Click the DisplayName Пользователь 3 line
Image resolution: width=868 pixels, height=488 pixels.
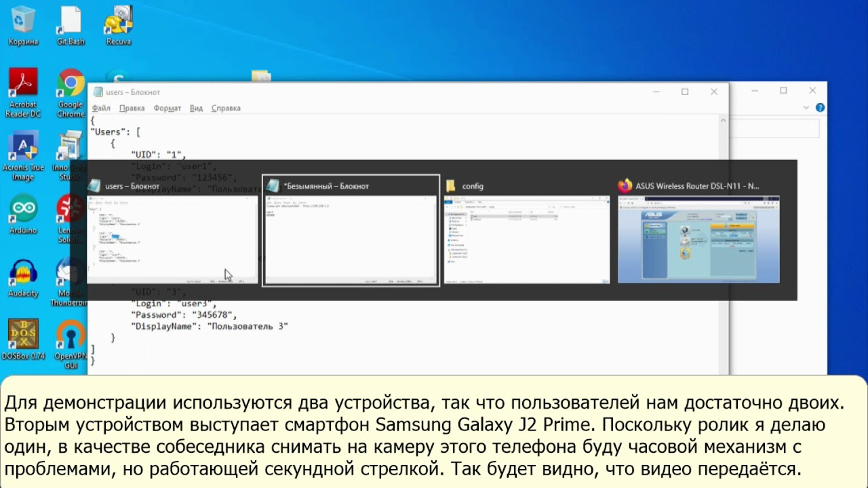click(209, 327)
